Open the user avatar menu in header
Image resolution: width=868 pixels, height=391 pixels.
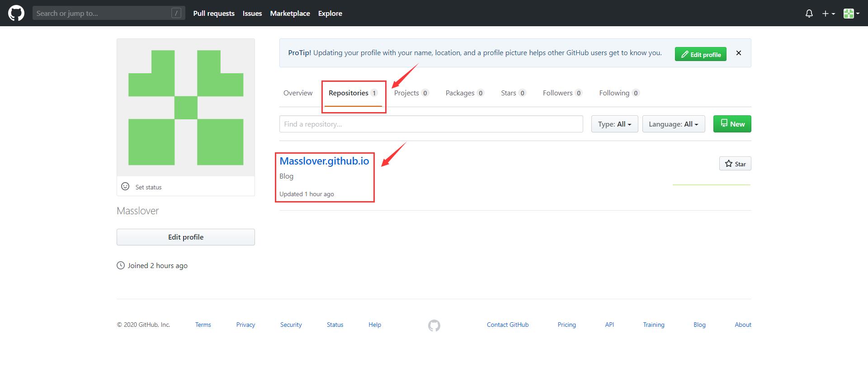[x=851, y=14]
